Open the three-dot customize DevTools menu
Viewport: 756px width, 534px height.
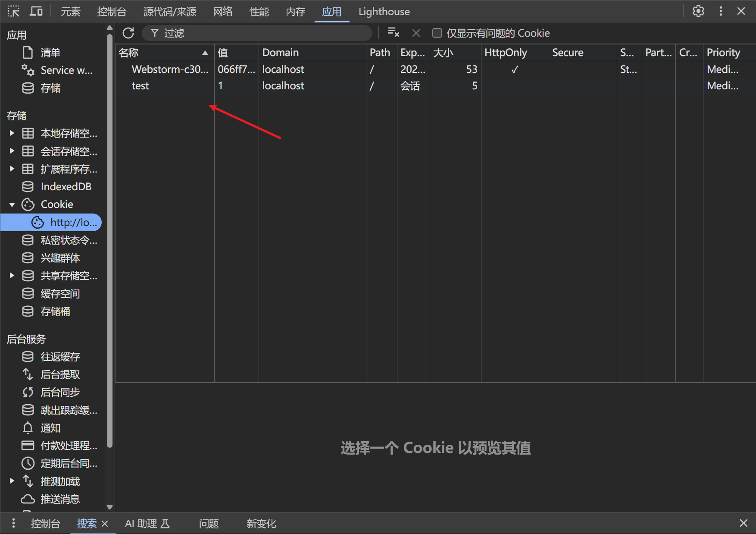point(721,11)
